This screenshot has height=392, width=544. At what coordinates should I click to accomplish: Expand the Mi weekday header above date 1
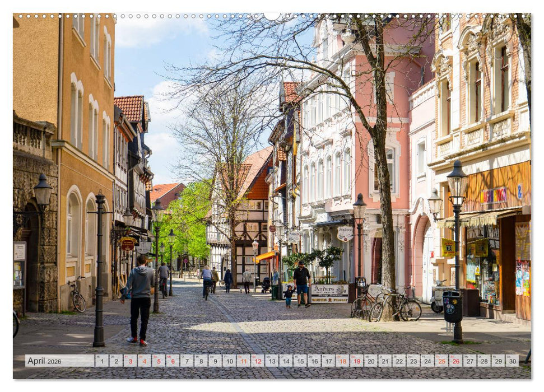100,355
